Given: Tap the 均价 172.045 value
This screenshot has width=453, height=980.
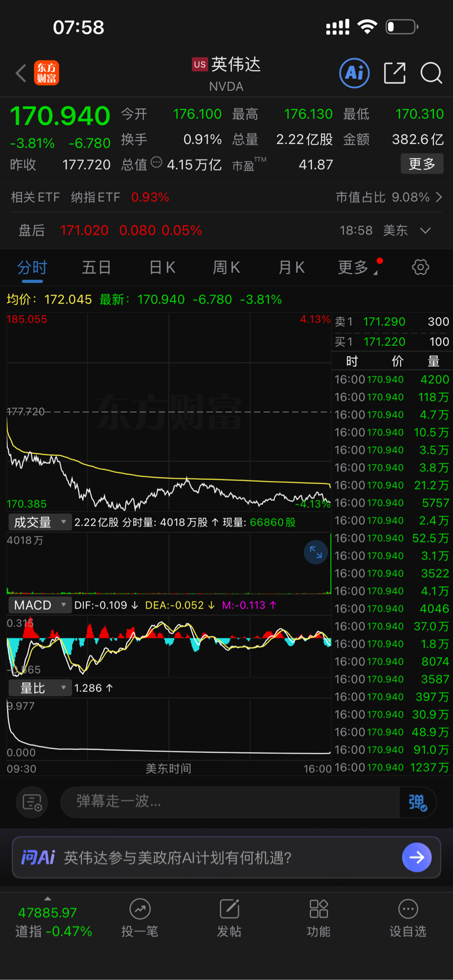Looking at the screenshot, I should click(68, 300).
